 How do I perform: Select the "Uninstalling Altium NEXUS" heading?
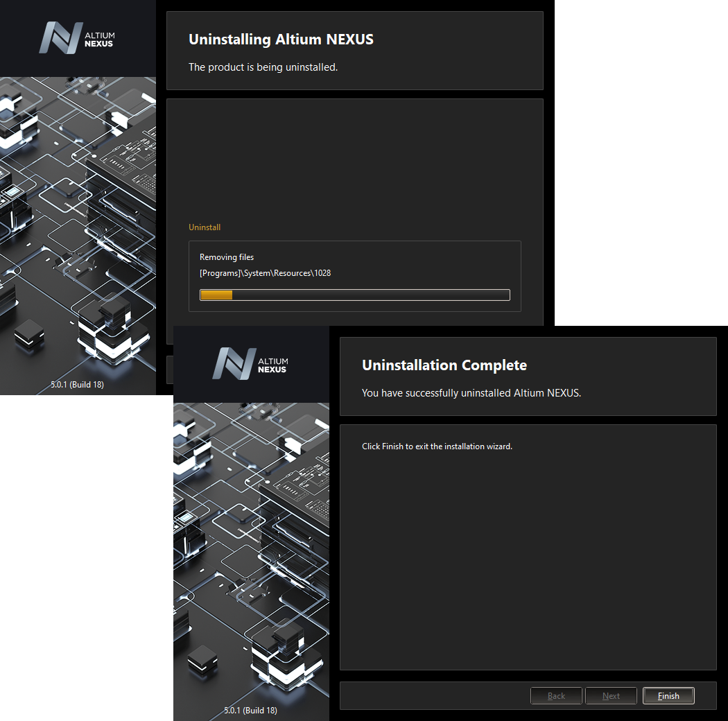pos(281,40)
